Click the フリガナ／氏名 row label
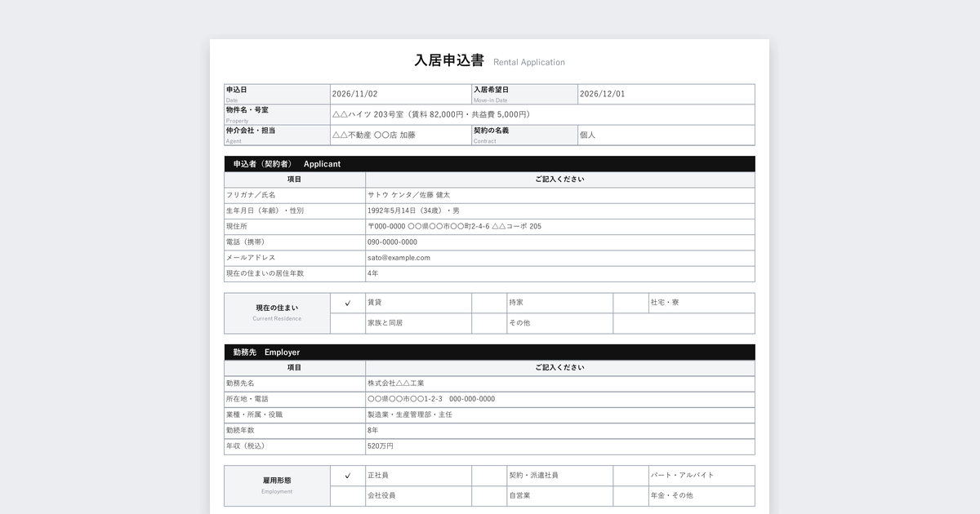980x514 pixels. (x=295, y=195)
